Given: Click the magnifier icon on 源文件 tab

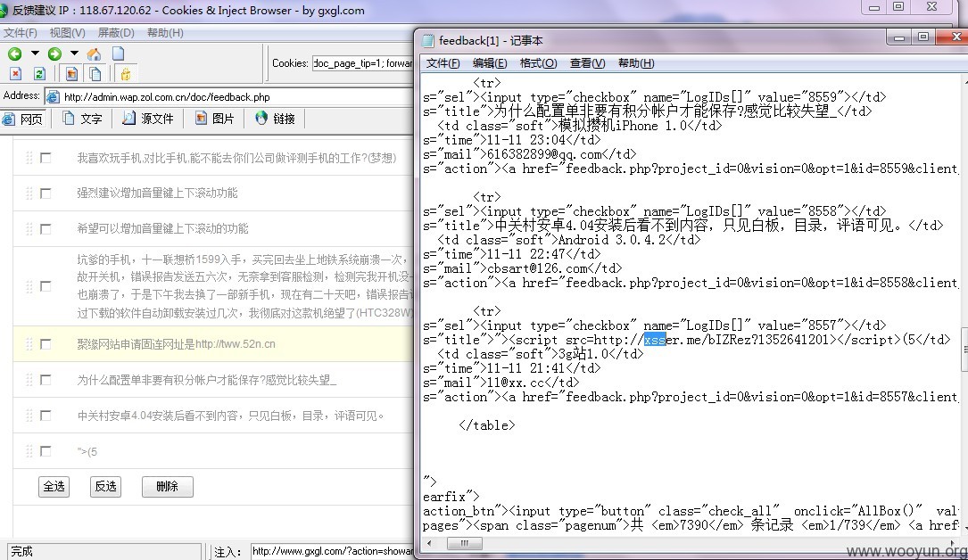Looking at the screenshot, I should [x=128, y=118].
